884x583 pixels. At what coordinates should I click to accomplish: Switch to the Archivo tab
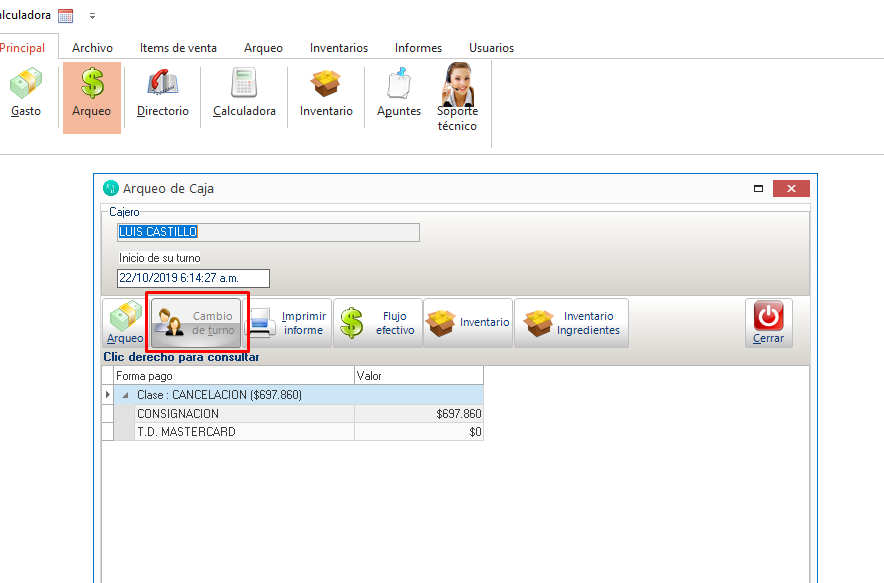pyautogui.click(x=92, y=48)
